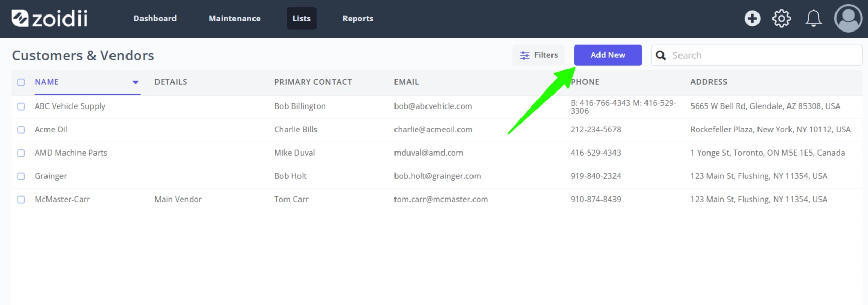868x305 pixels.
Task: Click email tom.carr@mcmaster.com
Action: [x=441, y=199]
